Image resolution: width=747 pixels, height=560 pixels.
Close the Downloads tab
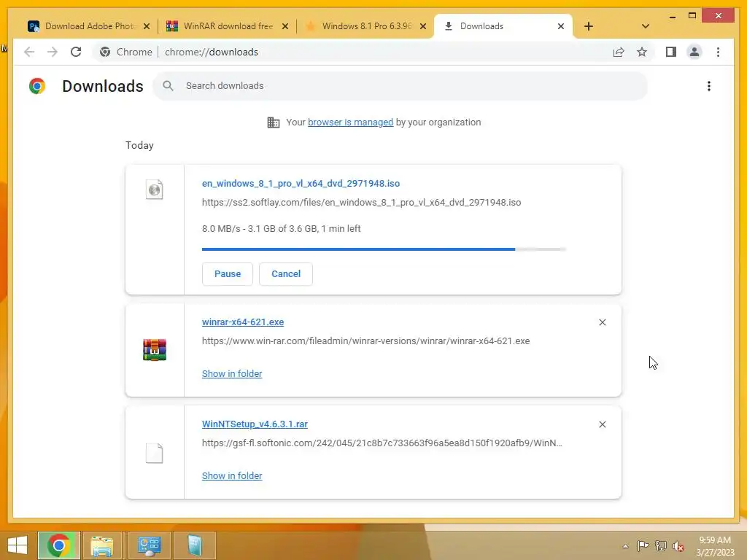click(x=561, y=26)
